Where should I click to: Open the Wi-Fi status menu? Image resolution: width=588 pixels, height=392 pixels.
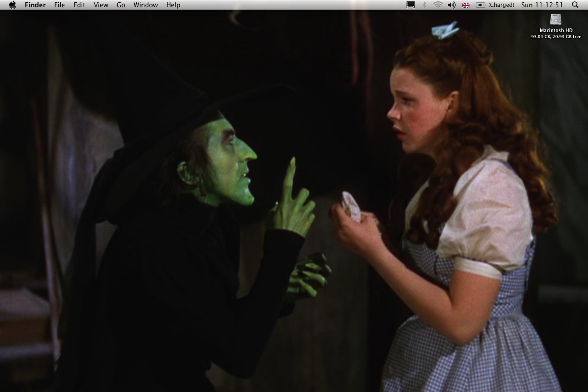pos(438,5)
